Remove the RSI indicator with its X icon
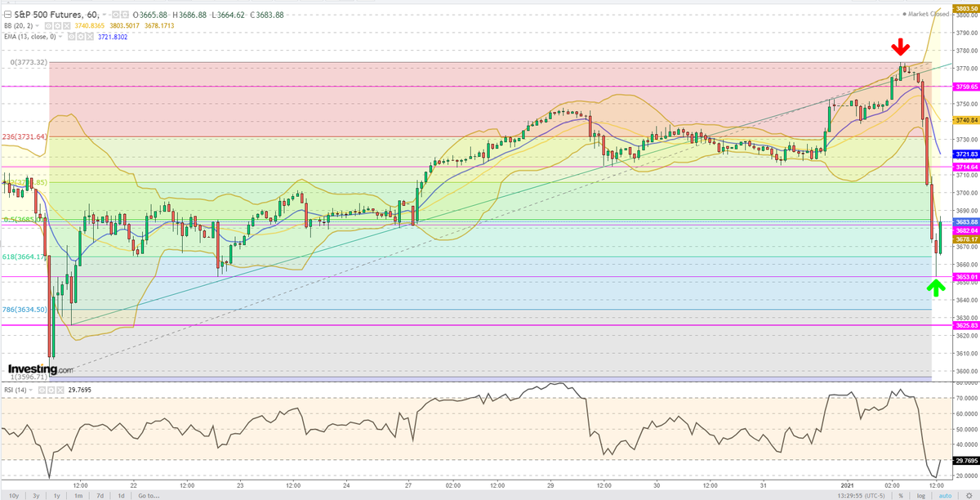This screenshot has height=500, width=980. pos(60,390)
